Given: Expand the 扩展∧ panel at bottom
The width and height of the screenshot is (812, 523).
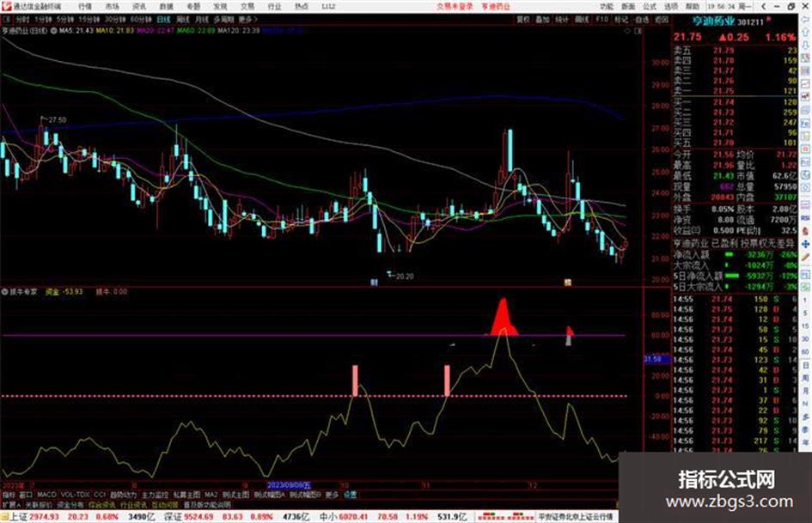Looking at the screenshot, I should pyautogui.click(x=11, y=505).
